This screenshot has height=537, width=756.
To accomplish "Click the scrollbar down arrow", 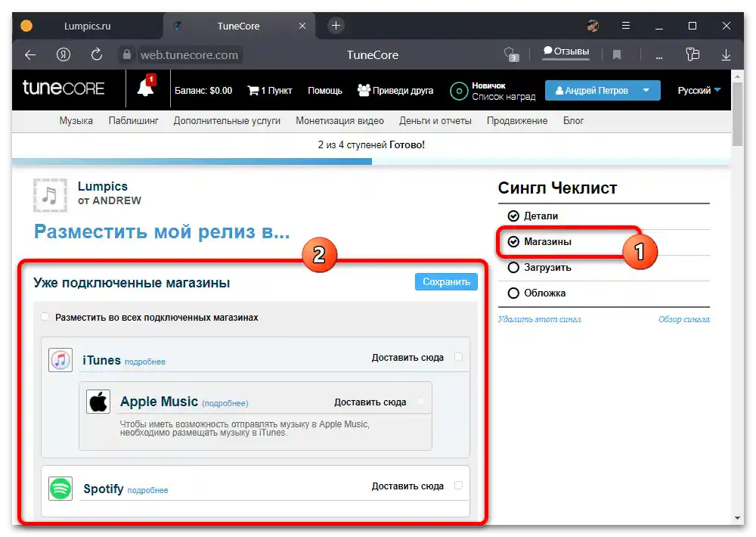I will coord(737,517).
